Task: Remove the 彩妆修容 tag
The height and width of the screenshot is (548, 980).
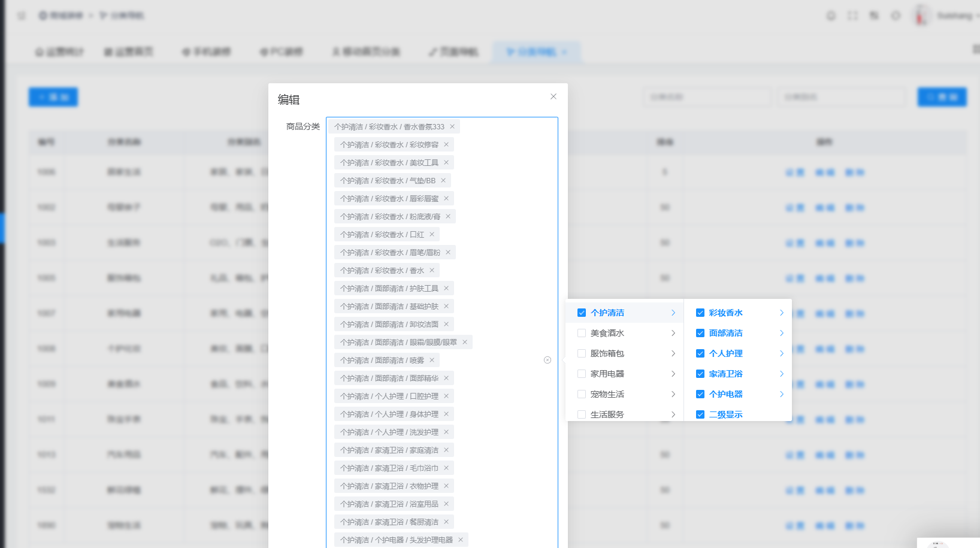Action: click(446, 144)
